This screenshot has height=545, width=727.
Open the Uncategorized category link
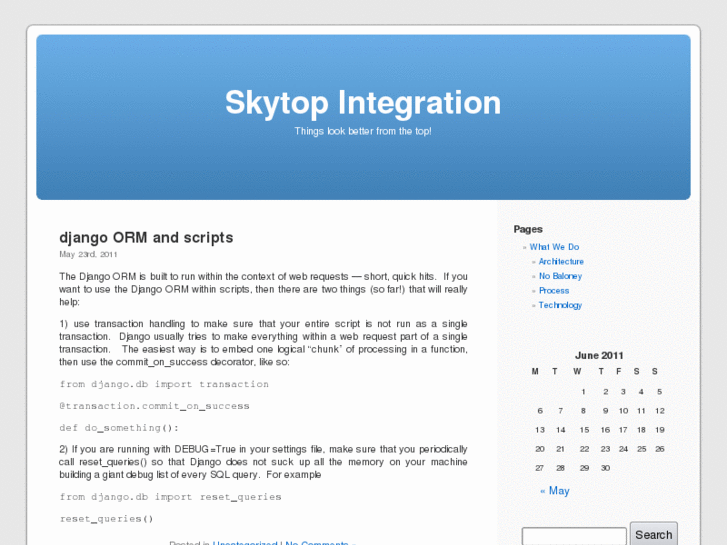pyautogui.click(x=245, y=542)
